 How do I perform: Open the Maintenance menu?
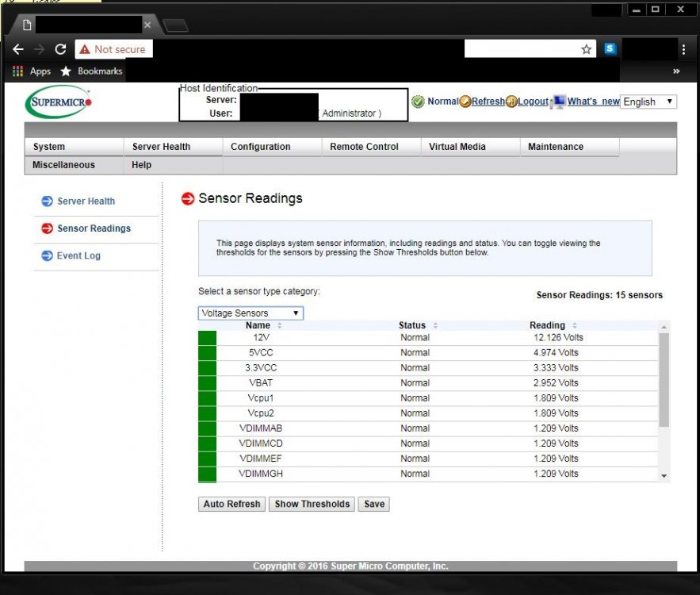[x=569, y=147]
